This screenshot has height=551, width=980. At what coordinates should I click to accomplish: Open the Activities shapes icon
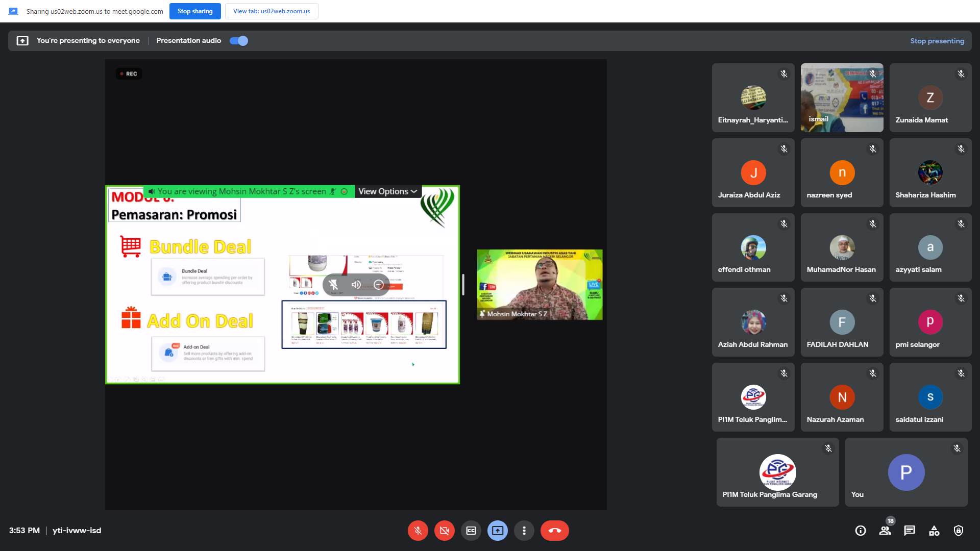(x=934, y=531)
